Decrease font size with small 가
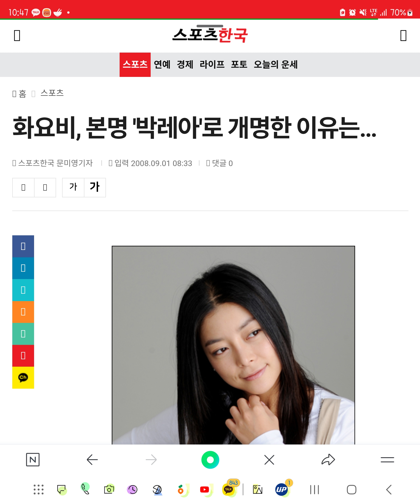 point(73,187)
